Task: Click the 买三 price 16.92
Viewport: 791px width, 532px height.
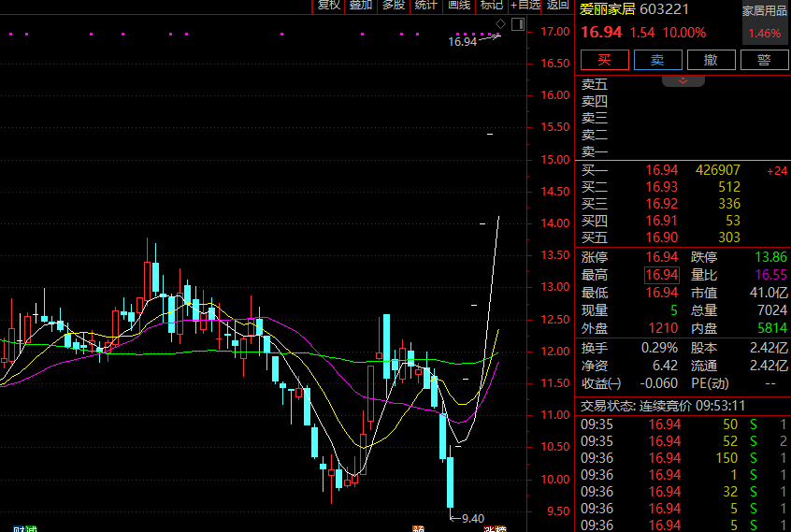Action: coord(662,204)
